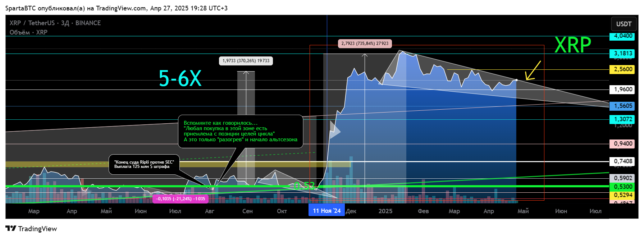Click the 3,1813 price label
The height and width of the screenshot is (238, 644).
pyautogui.click(x=623, y=54)
